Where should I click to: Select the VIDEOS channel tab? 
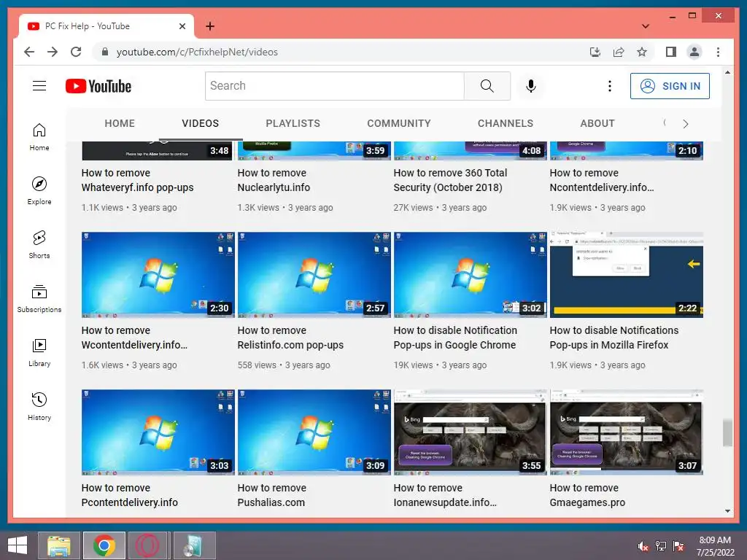[200, 123]
